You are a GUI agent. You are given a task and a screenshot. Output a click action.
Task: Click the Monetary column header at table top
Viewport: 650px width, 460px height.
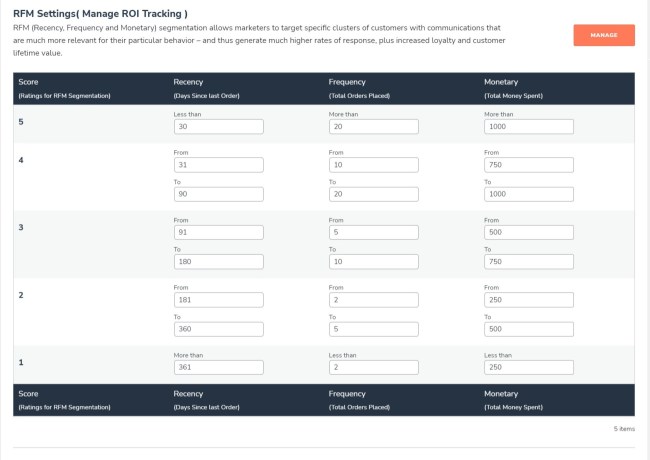[501, 80]
